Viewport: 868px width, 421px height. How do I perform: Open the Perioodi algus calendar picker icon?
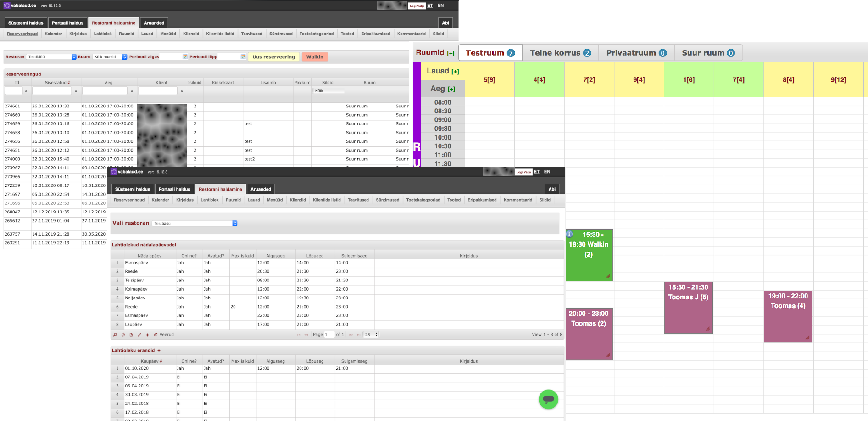185,57
